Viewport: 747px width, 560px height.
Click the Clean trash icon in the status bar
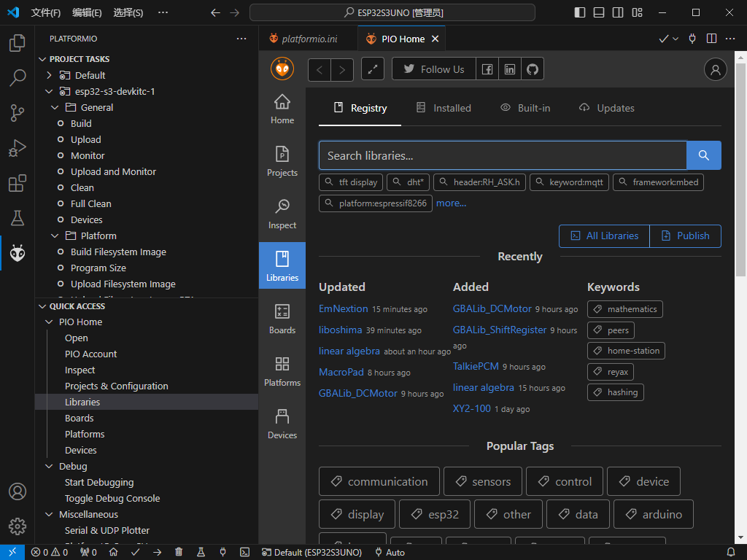click(179, 552)
